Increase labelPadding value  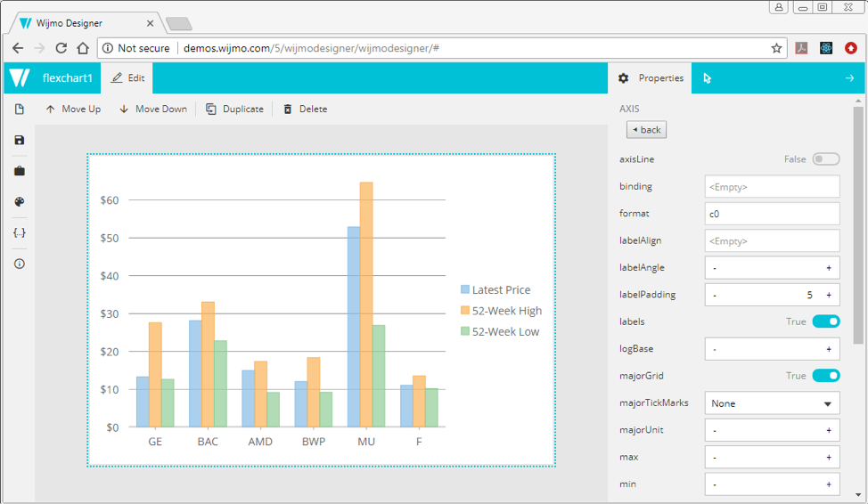point(829,295)
